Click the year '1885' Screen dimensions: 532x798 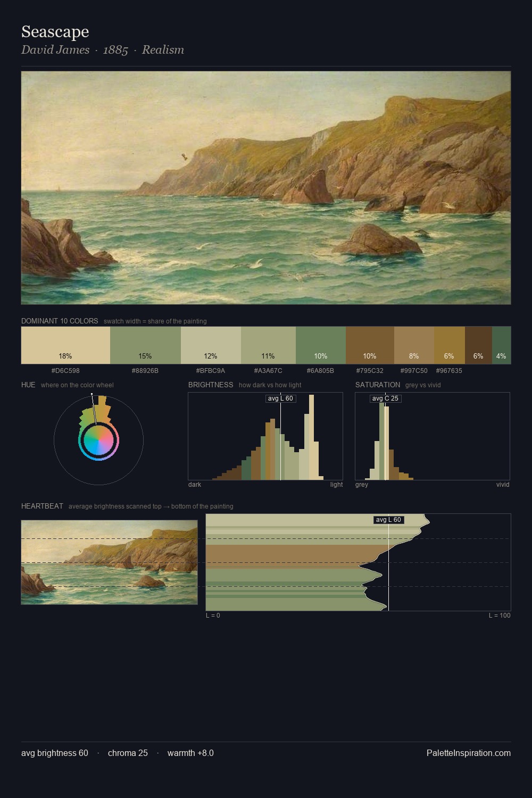point(115,50)
